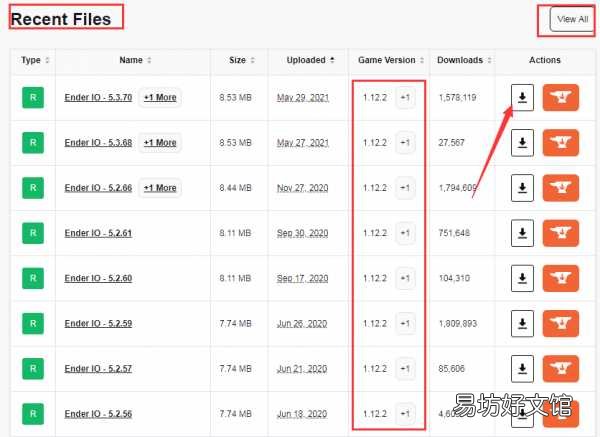Open the Ender IO - 5.2.59 file link
Screen dimensions: 600x437
click(98, 323)
